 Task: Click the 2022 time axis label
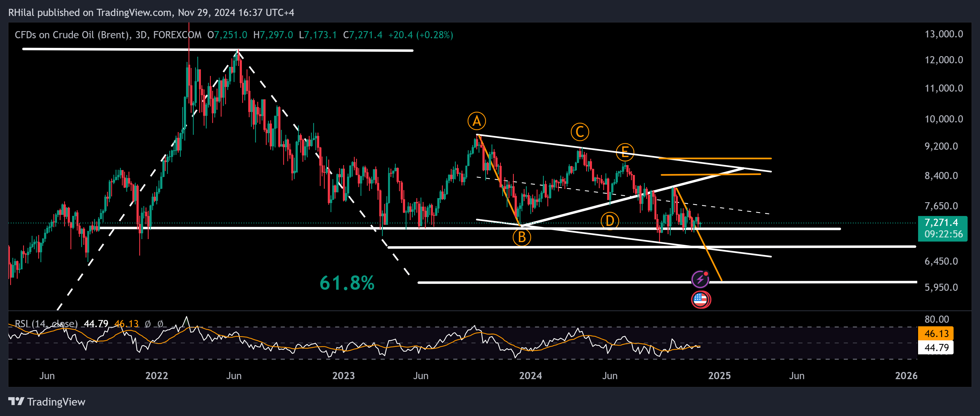point(157,376)
